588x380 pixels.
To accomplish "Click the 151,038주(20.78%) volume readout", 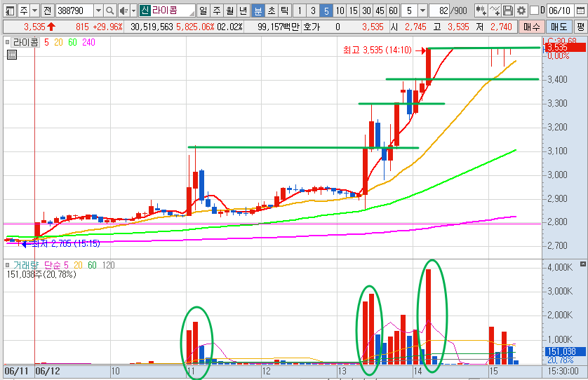I will pyautogui.click(x=41, y=274).
